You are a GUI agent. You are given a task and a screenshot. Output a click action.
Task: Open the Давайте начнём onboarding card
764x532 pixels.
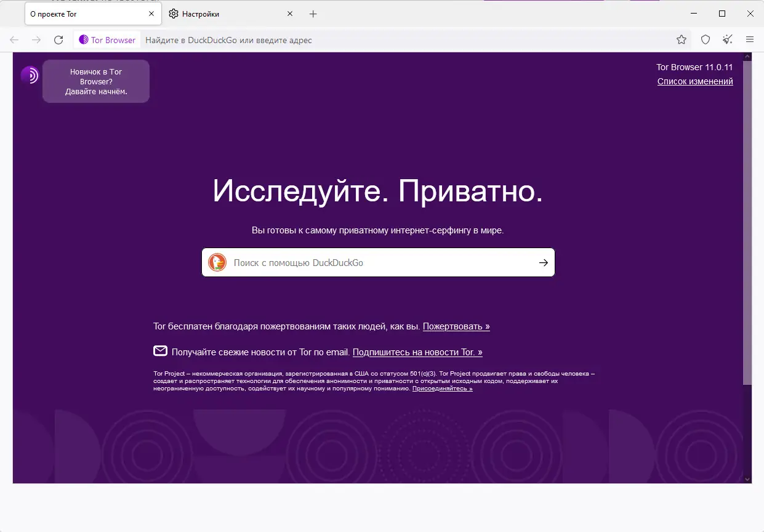pyautogui.click(x=95, y=81)
